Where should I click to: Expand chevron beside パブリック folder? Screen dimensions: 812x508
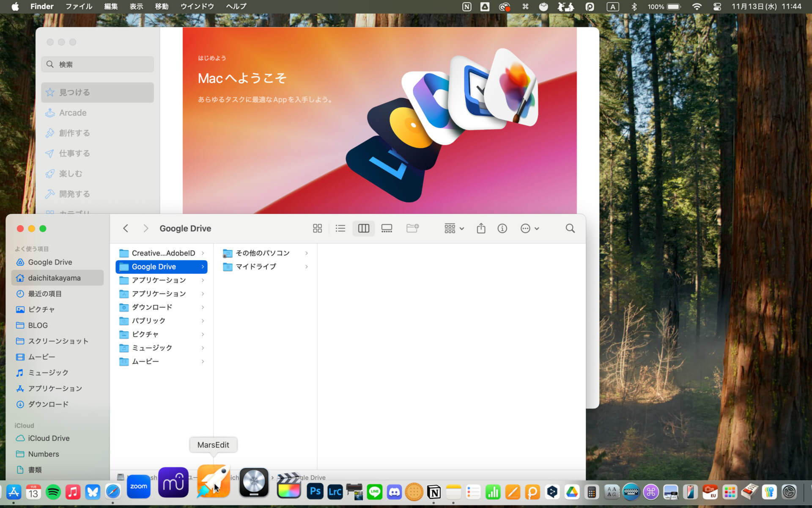click(203, 321)
